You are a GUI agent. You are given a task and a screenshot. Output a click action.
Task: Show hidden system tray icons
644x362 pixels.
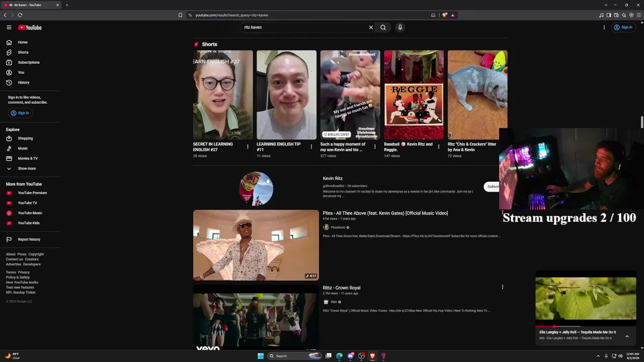598,356
